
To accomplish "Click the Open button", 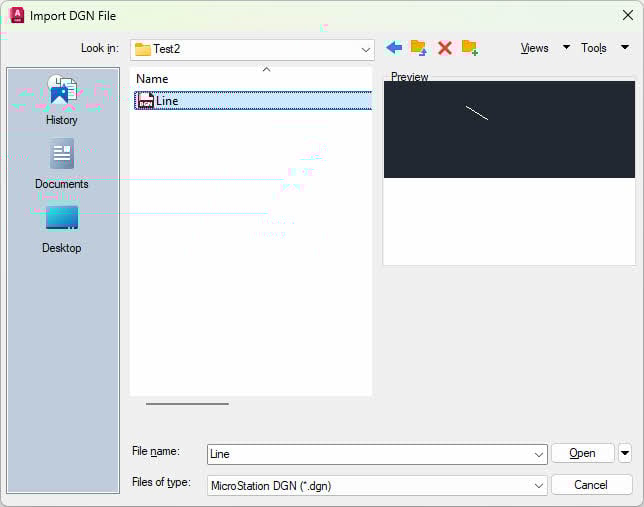I will click(x=582, y=453).
